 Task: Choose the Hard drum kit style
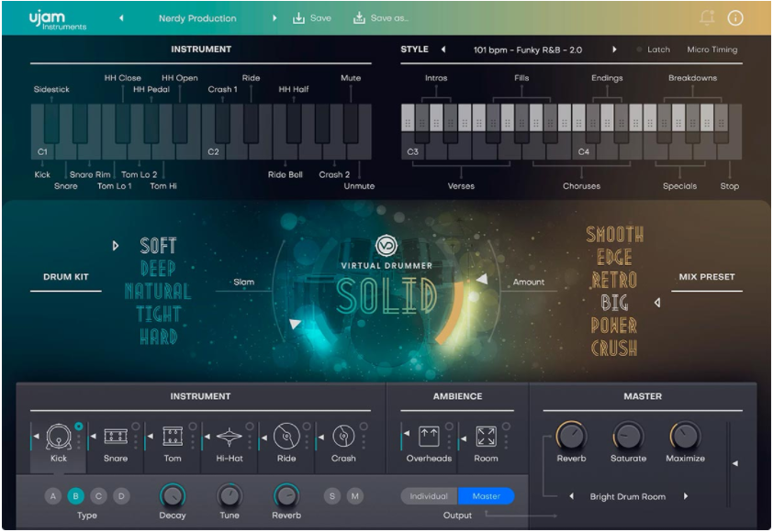[157, 338]
